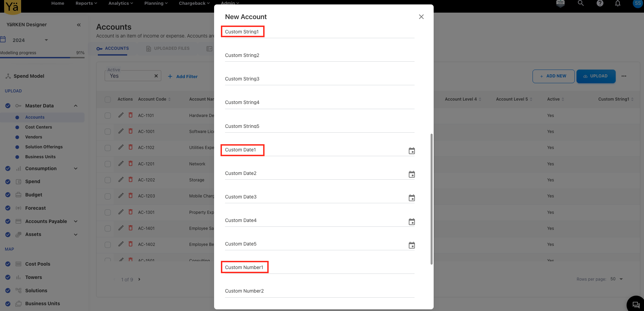The image size is (644, 311).
Task: Switch to the Uploaded Files tab
Action: coord(168,48)
